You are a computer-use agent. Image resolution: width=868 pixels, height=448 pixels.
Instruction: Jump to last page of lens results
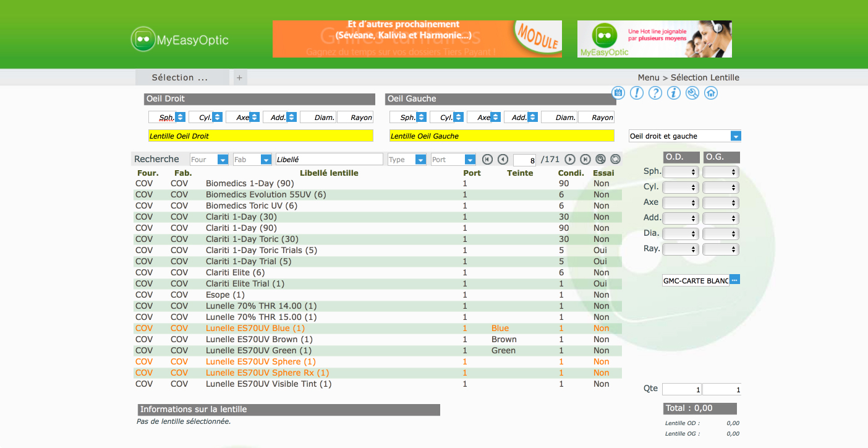[585, 160]
